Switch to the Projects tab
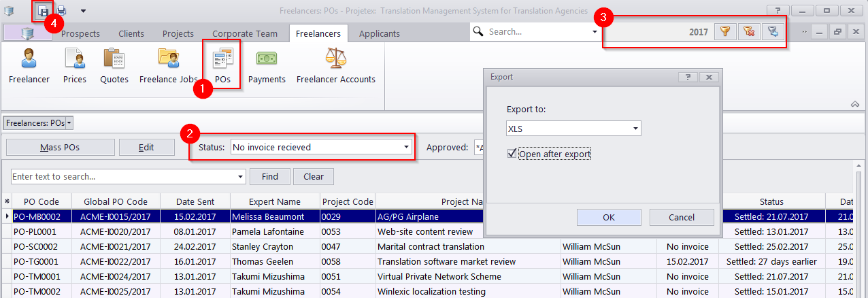Screen dimensions: 868x298 point(178,33)
